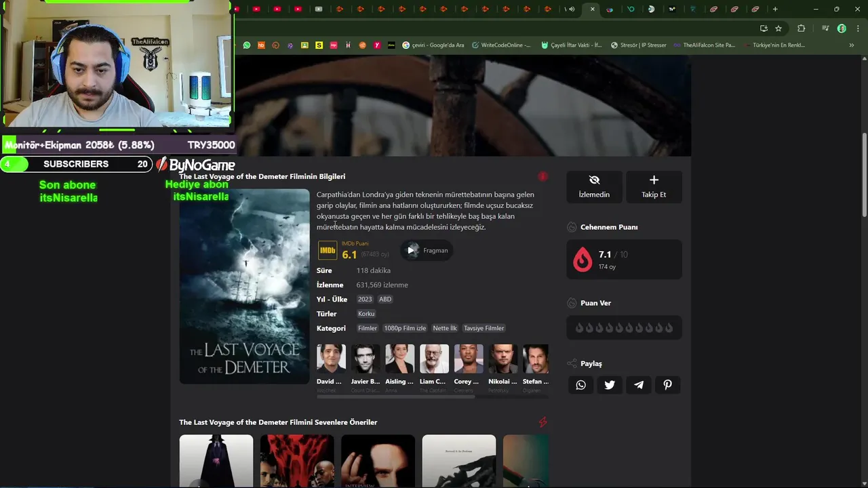Viewport: 868px width, 488px height.
Task: Open the 2023 year tag
Action: [x=365, y=299]
